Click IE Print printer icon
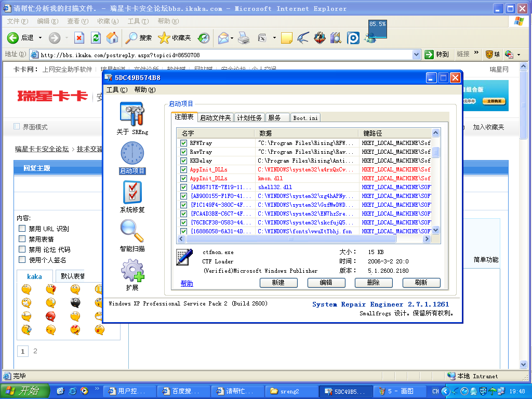Image resolution: width=532 pixels, height=399 pixels. click(244, 37)
